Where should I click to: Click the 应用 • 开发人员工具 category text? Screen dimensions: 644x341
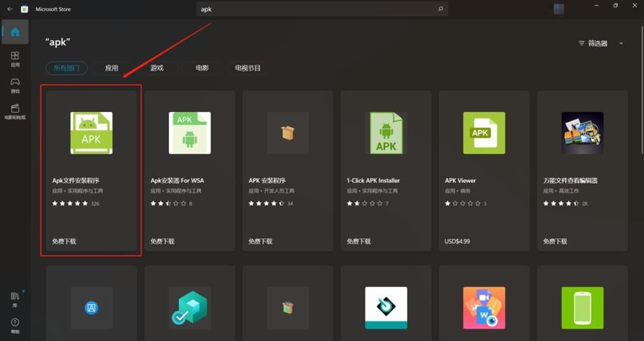coord(271,191)
